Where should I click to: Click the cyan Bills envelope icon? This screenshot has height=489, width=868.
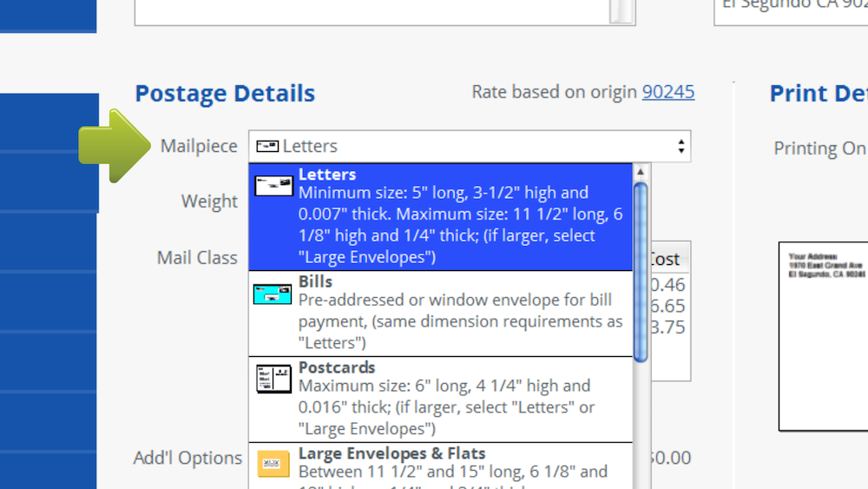coord(273,294)
